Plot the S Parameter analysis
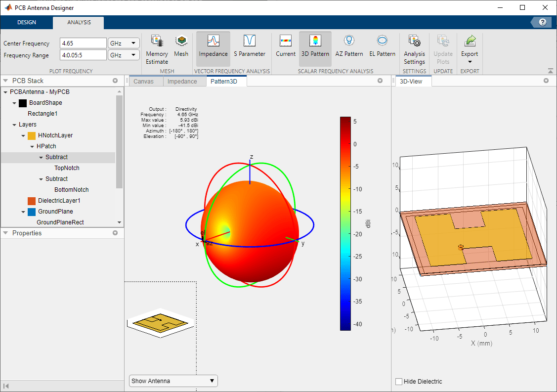Image resolution: width=557 pixels, height=392 pixels. point(250,47)
